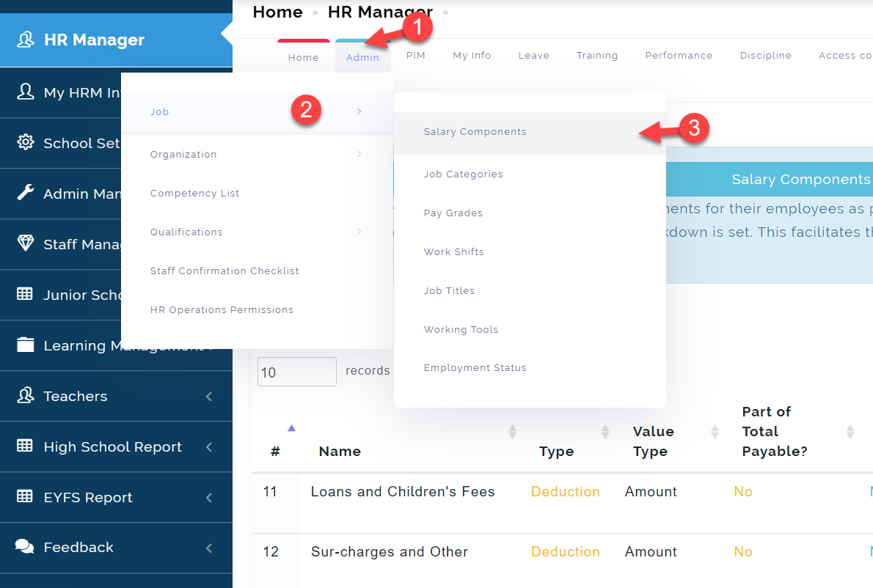Click the Teachers sidebar icon

26,395
